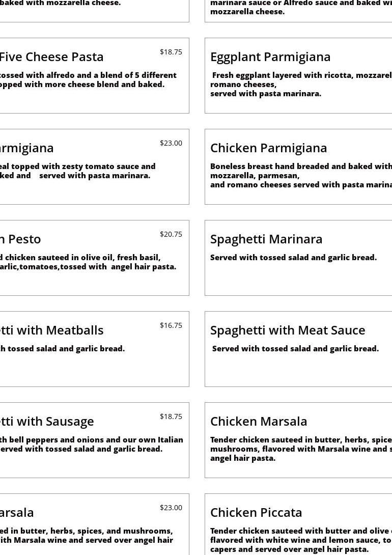The image size is (392, 555).
Task: Click the Spaghetti with Meat Sauce title
Action: pyautogui.click(x=288, y=330)
